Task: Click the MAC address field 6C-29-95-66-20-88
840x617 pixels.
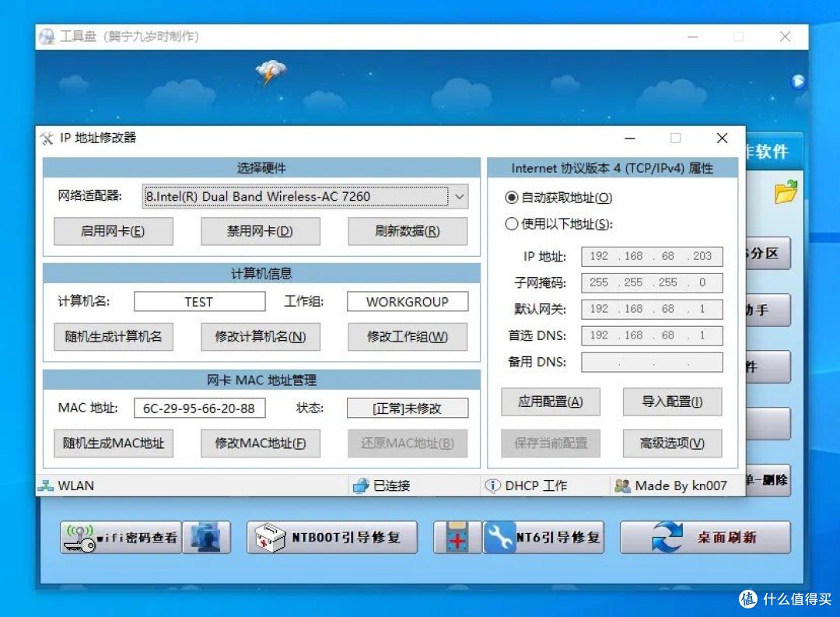Action: coord(199,408)
